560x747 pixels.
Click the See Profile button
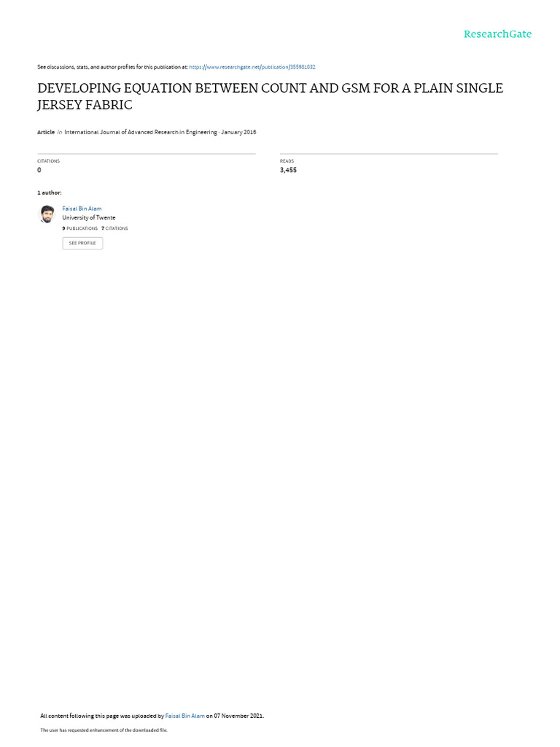[x=82, y=243]
